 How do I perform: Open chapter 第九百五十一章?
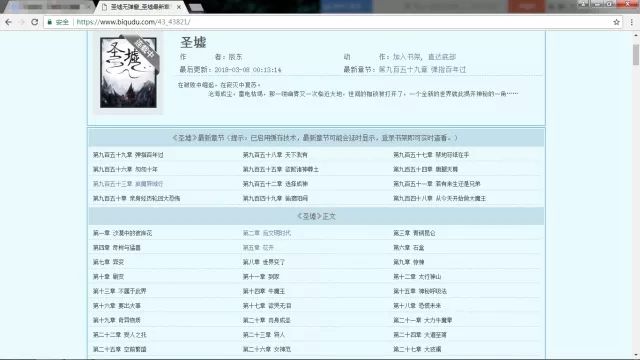tap(437, 184)
